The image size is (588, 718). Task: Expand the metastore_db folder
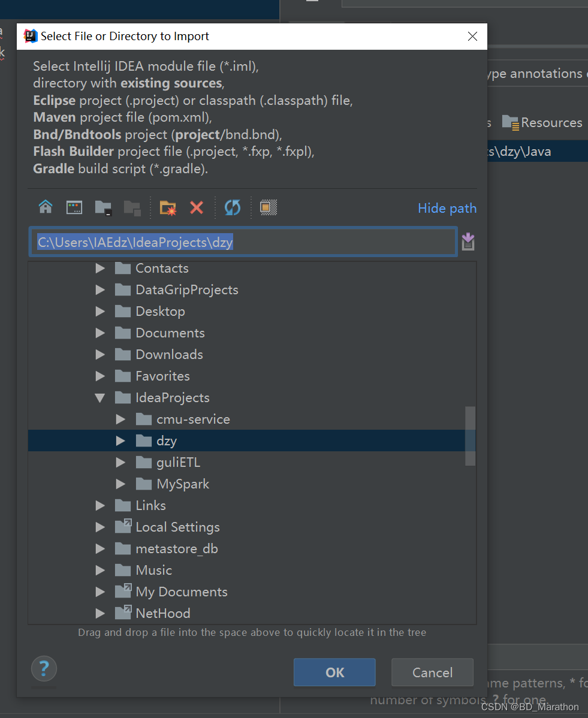tap(100, 548)
